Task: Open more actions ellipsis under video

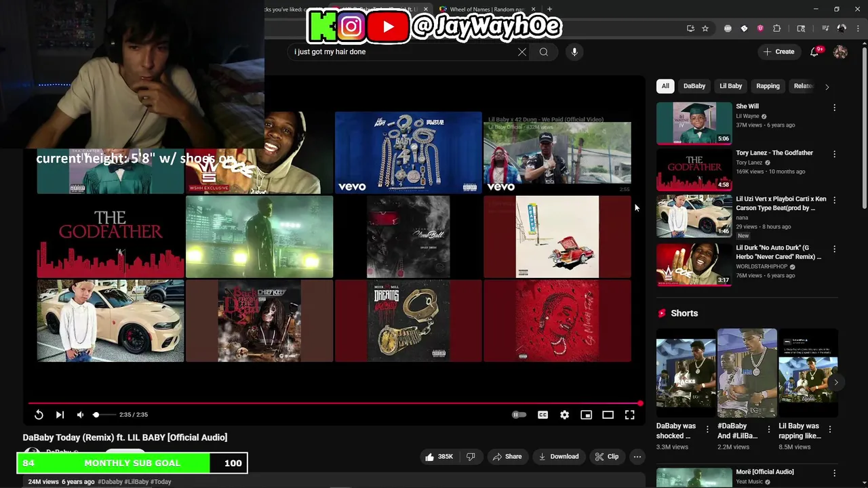Action: tap(637, 457)
